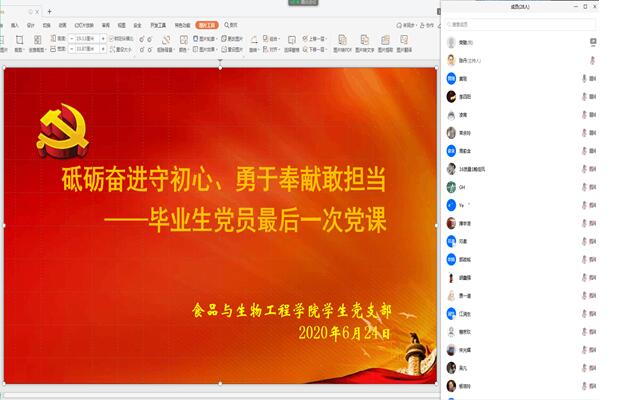
Task: Click Change Picture (更改图片) icon
Action: 224,39
